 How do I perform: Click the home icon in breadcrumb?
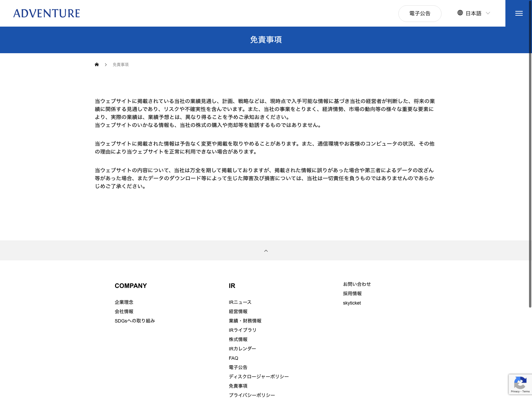point(97,65)
